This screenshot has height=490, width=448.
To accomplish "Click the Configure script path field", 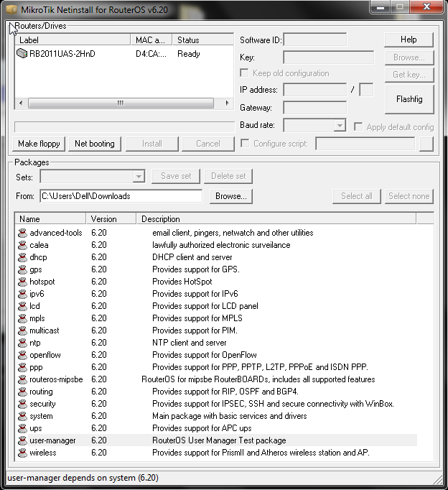I will pyautogui.click(x=365, y=144).
